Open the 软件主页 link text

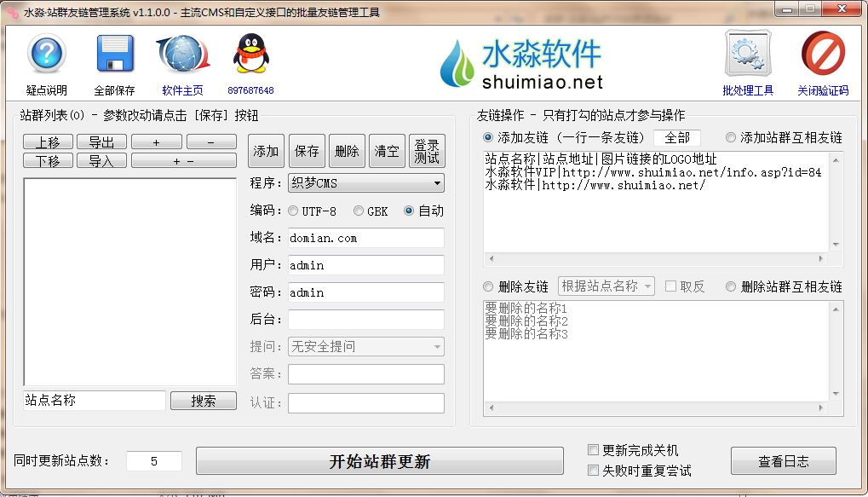tap(182, 90)
